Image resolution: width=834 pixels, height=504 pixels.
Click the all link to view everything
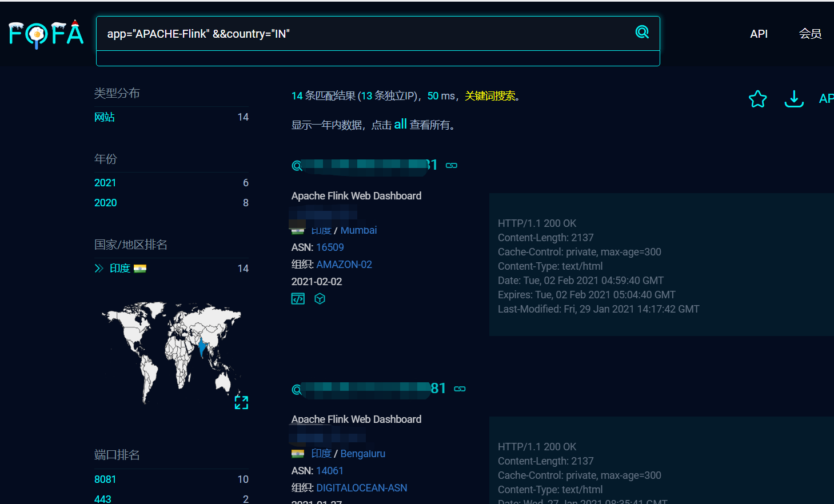coord(400,124)
